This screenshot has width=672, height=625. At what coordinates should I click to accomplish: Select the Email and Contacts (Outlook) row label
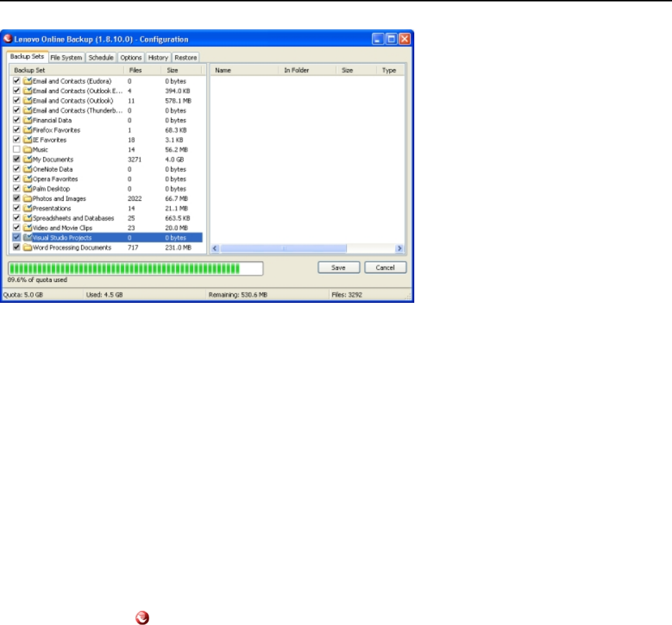[73, 100]
